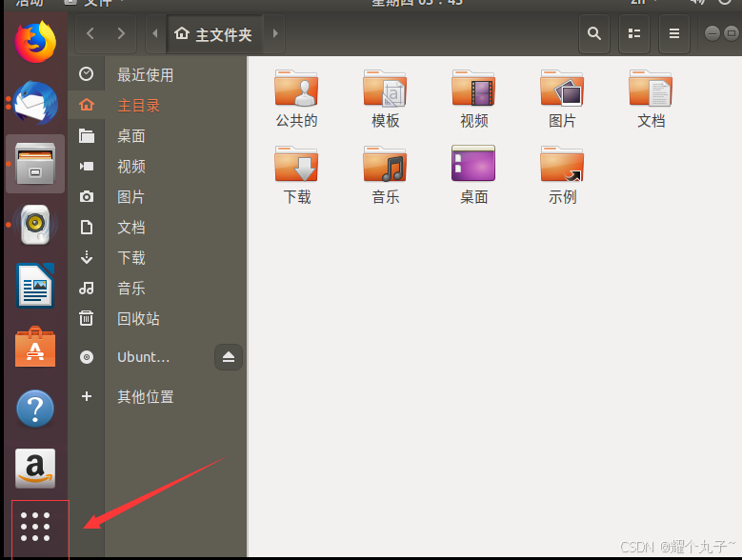Viewport: 742px width, 560px height.
Task: Show applications grid in the dock
Action: [35, 527]
